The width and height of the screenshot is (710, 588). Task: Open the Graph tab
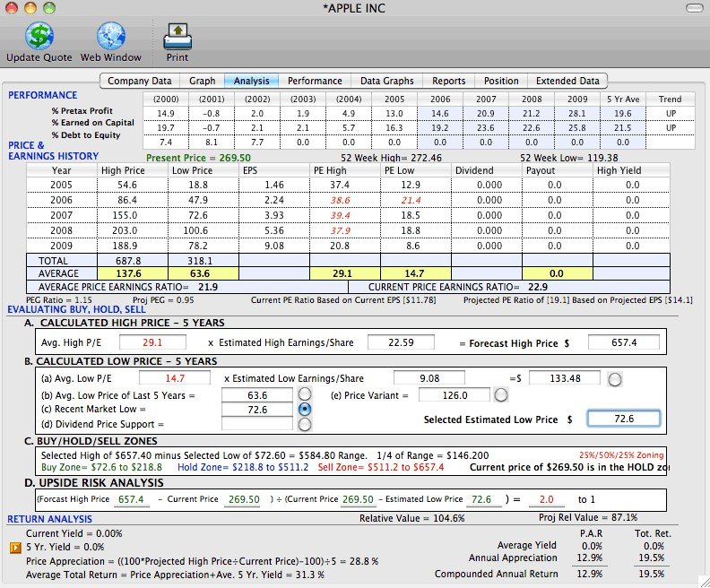click(x=202, y=81)
